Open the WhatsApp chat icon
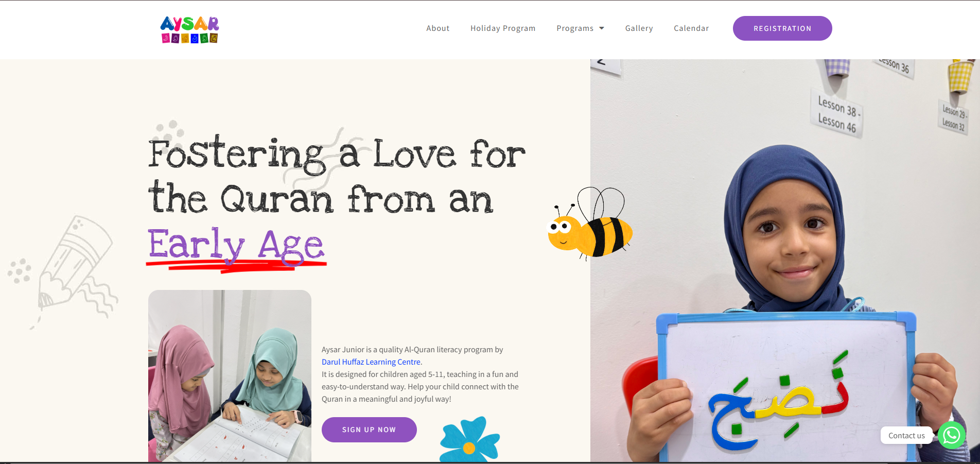Image resolution: width=980 pixels, height=464 pixels. (951, 435)
